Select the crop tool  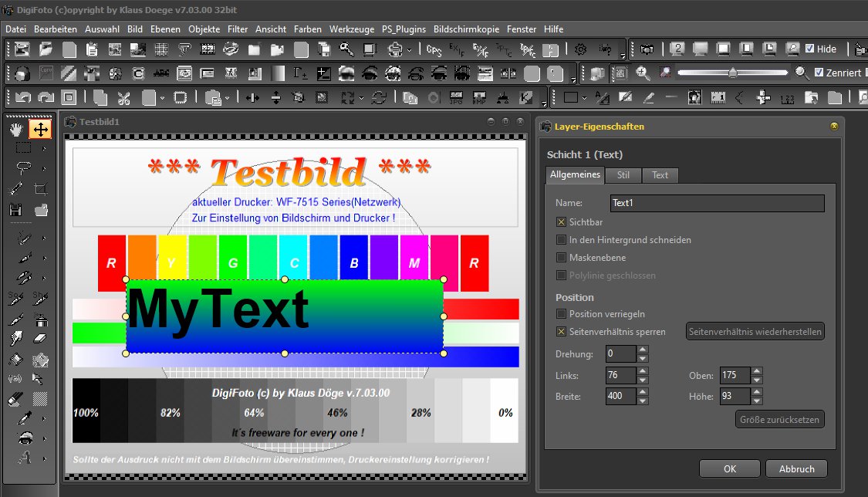pyautogui.click(x=40, y=189)
